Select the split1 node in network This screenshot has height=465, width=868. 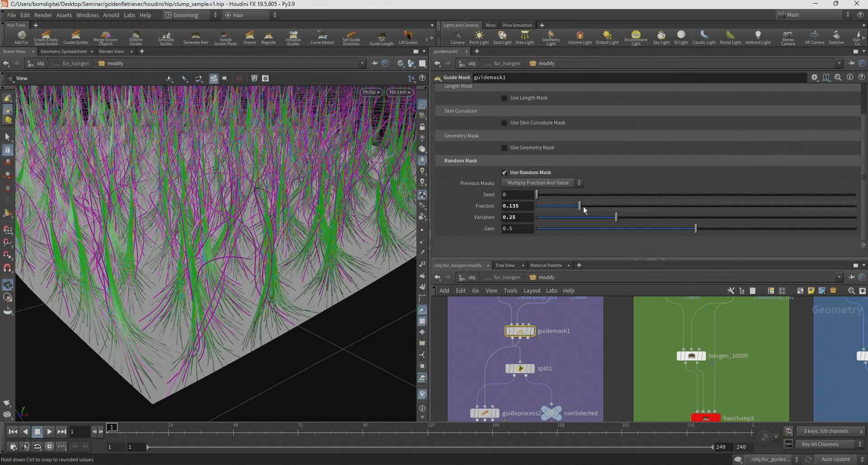tap(520, 369)
